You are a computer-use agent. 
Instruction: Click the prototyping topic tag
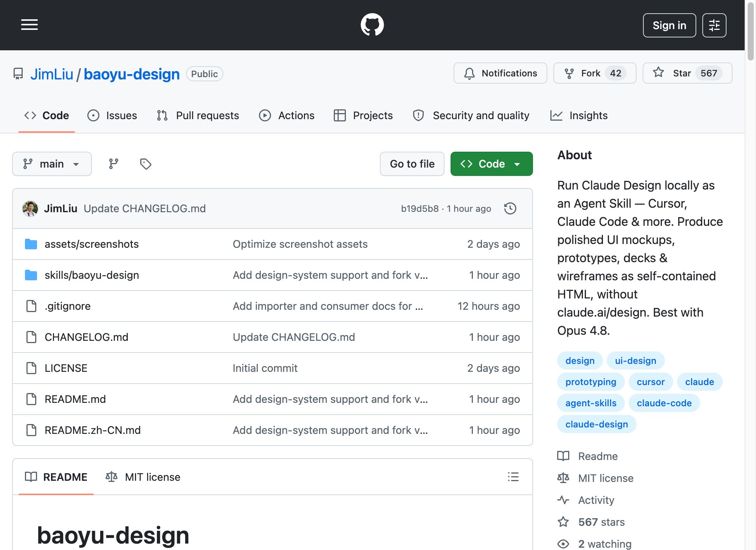tap(591, 382)
